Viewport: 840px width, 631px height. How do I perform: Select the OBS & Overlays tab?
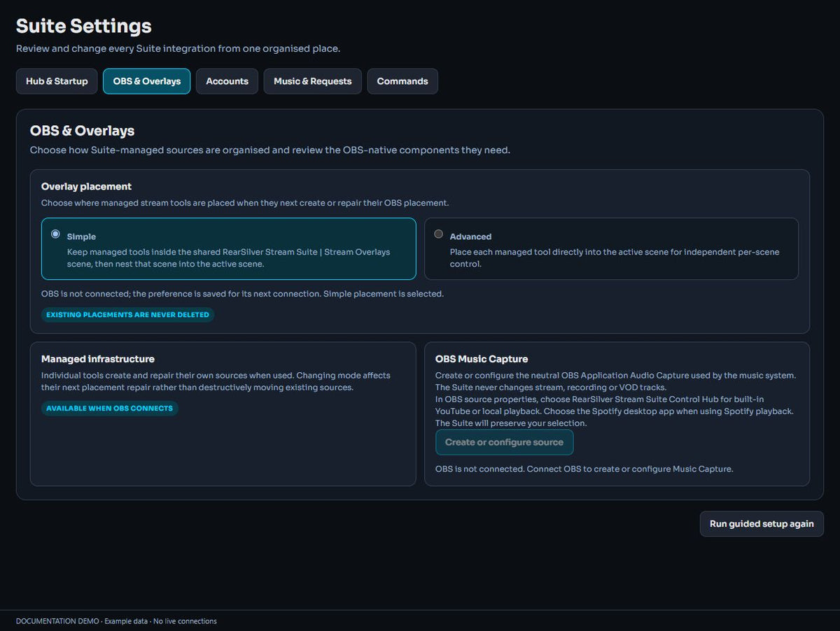point(147,81)
